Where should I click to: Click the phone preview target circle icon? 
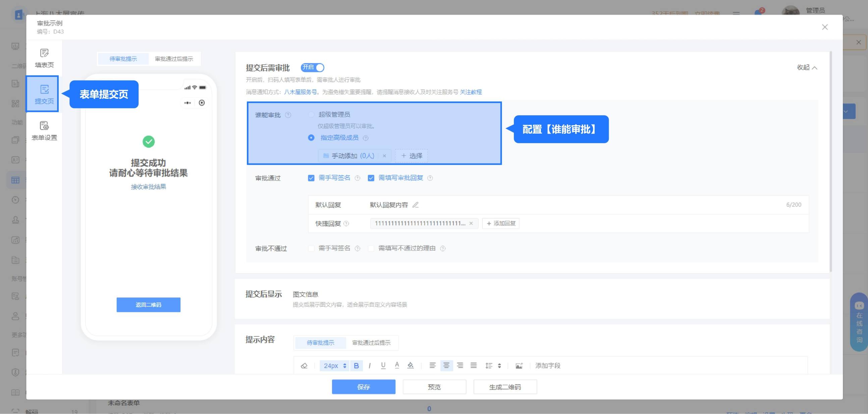click(202, 103)
